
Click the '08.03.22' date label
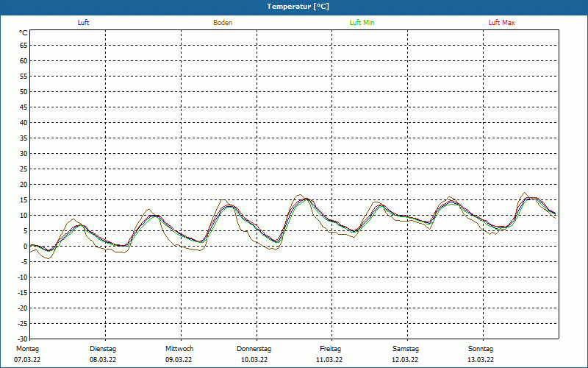(x=103, y=360)
